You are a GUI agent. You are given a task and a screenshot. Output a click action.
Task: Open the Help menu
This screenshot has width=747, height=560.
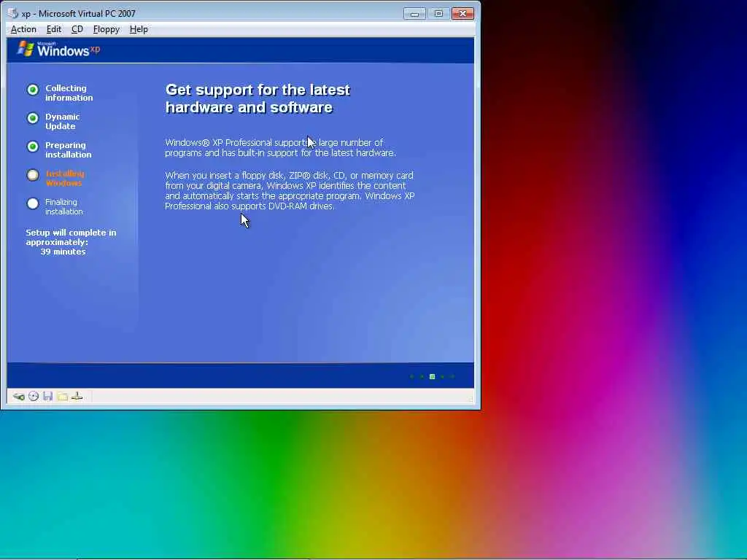pyautogui.click(x=139, y=29)
